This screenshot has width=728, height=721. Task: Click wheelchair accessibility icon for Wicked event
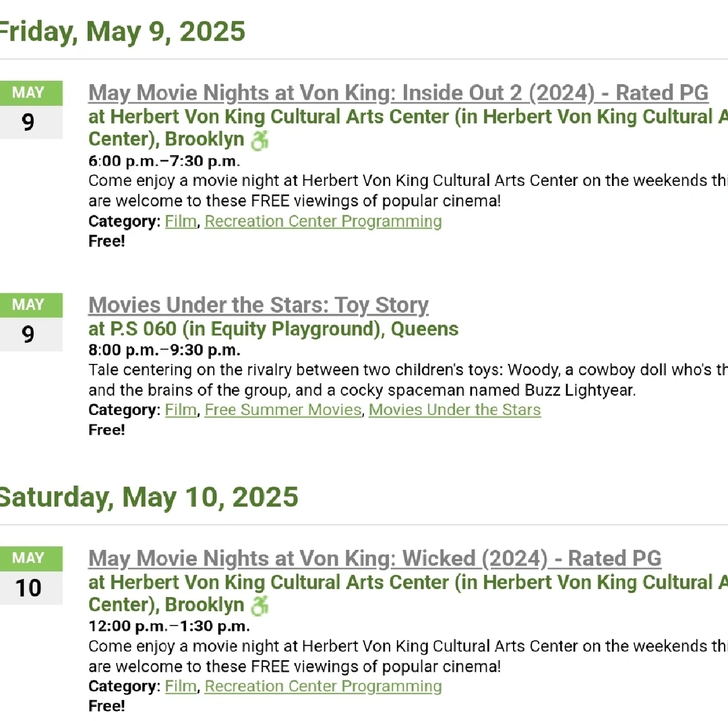click(259, 606)
